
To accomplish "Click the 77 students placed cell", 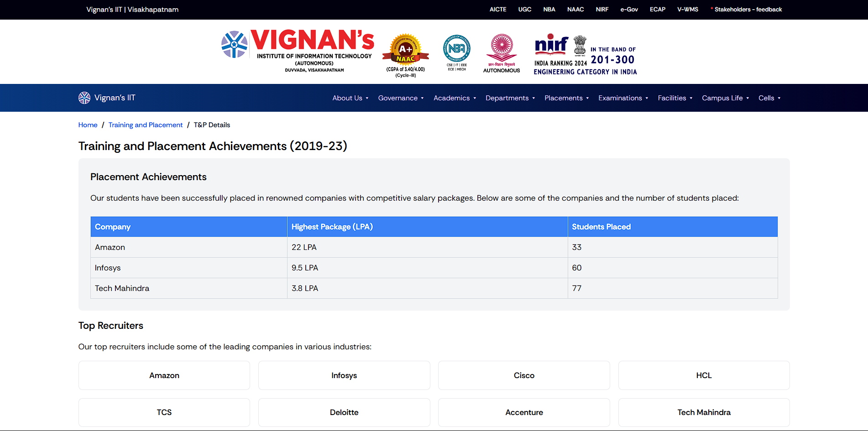I will 673,288.
